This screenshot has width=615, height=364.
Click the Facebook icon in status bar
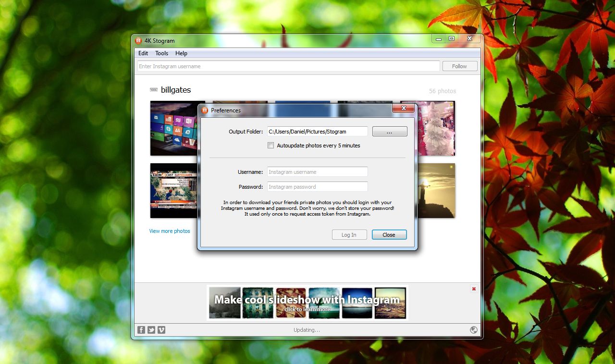[141, 330]
